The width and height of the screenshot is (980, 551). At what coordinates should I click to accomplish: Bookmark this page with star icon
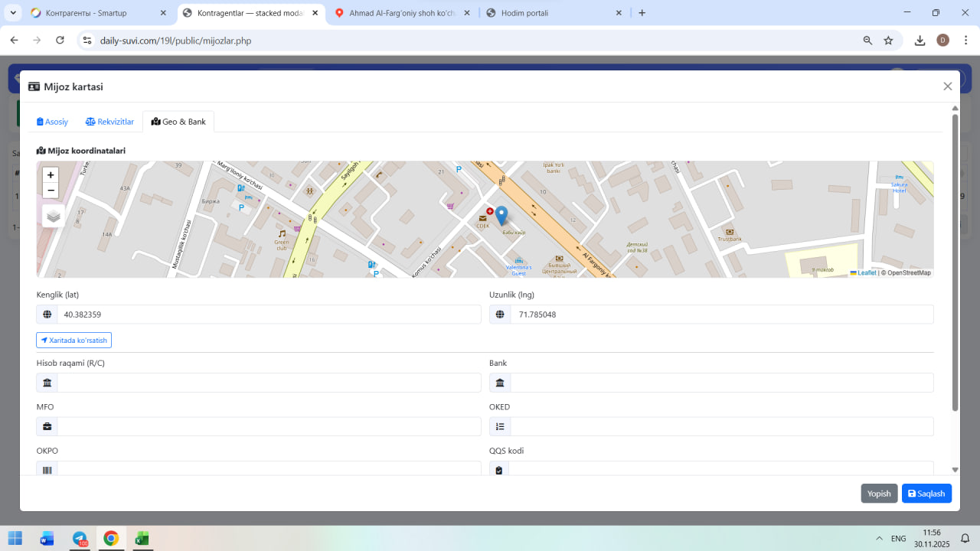888,41
